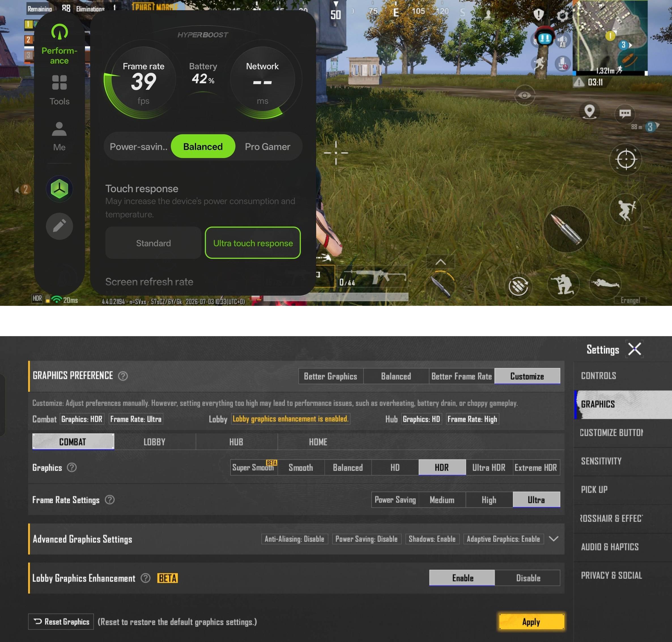The width and height of the screenshot is (672, 642).
Task: Expand Advanced Graphics Settings chevron
Action: pos(554,539)
